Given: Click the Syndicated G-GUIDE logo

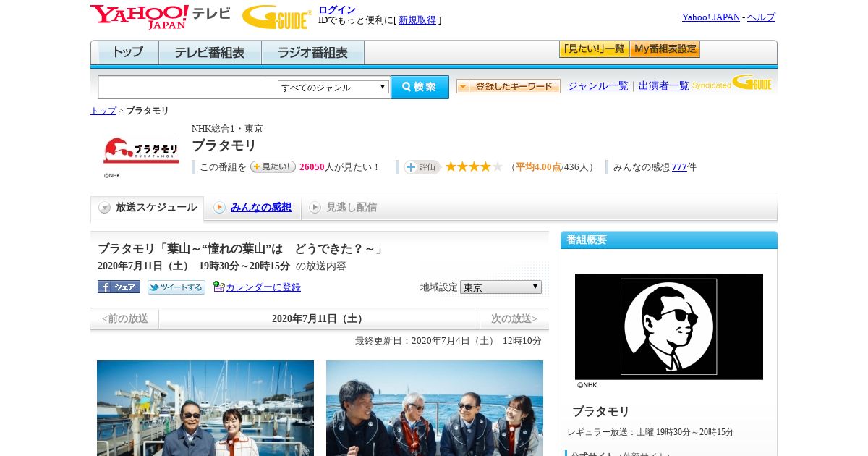Looking at the screenshot, I should pos(732,83).
